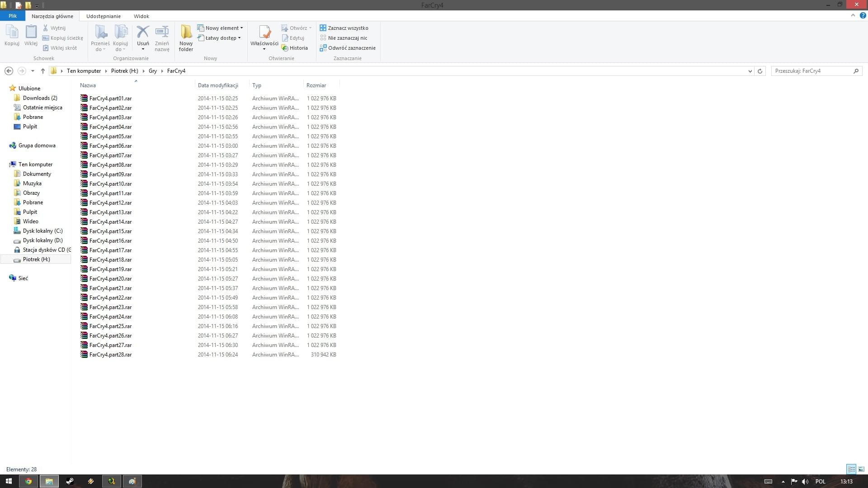This screenshot has width=868, height=488.
Task: Switch to Udostępnianie tab
Action: 104,16
